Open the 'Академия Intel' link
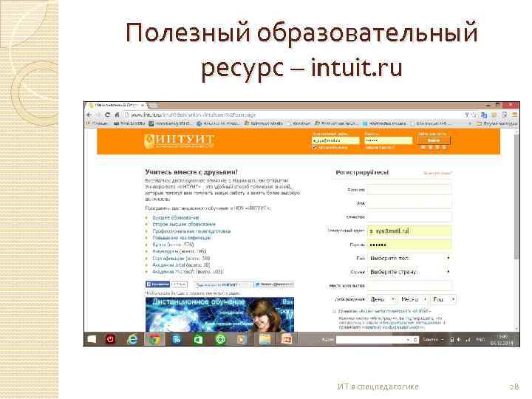 pyautogui.click(x=181, y=265)
